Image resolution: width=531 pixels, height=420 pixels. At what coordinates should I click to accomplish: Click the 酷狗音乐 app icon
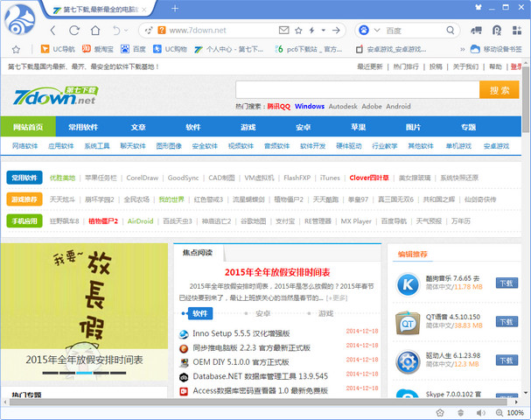point(408,283)
